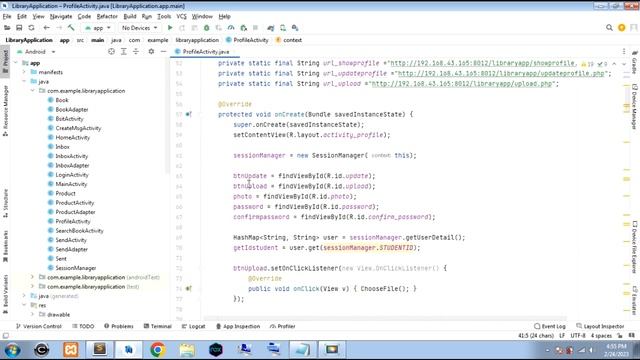
Task: Click the SDK Manager toolbar icon
Action: [x=295, y=28]
